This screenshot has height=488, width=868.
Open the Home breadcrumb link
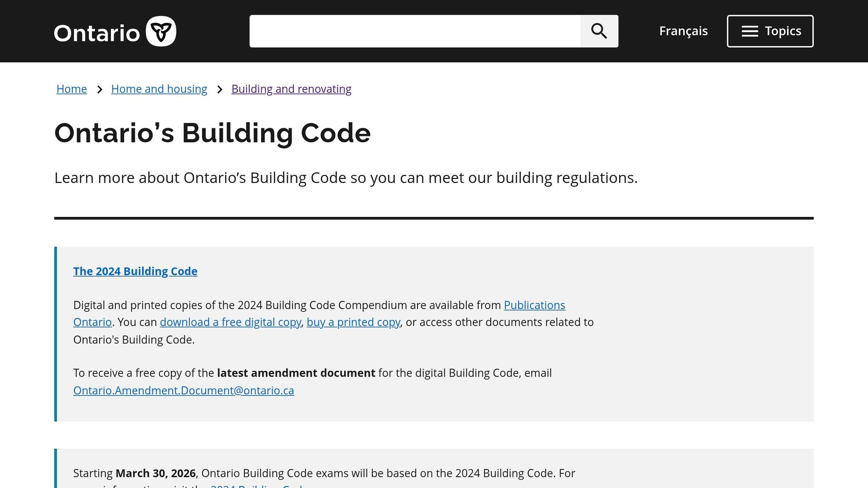[71, 89]
